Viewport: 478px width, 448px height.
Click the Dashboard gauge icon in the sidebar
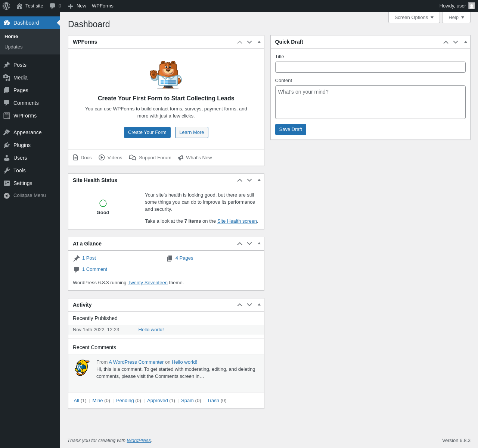click(7, 23)
